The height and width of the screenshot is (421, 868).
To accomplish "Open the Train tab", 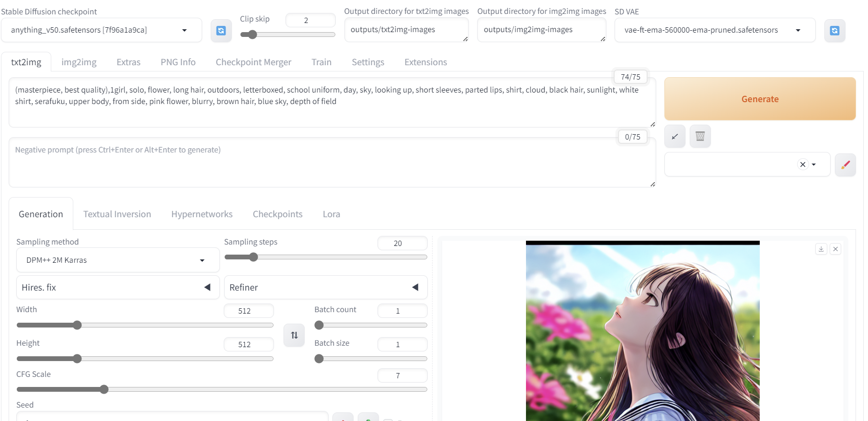I will [x=321, y=62].
